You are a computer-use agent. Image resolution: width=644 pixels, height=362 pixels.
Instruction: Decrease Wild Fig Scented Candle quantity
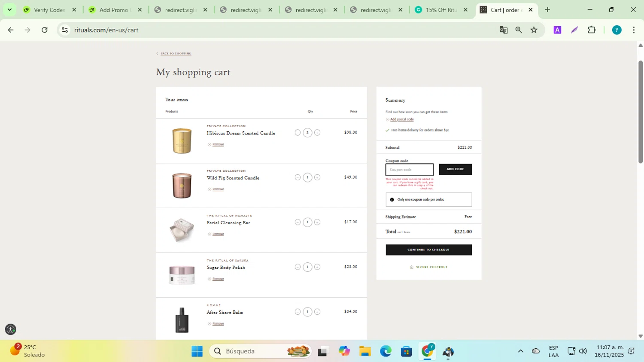[298, 177]
